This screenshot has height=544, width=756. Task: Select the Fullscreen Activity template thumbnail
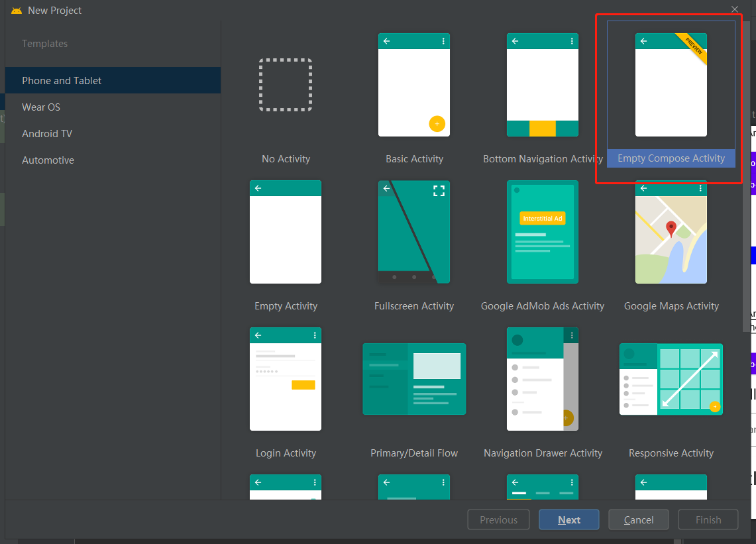coord(413,232)
